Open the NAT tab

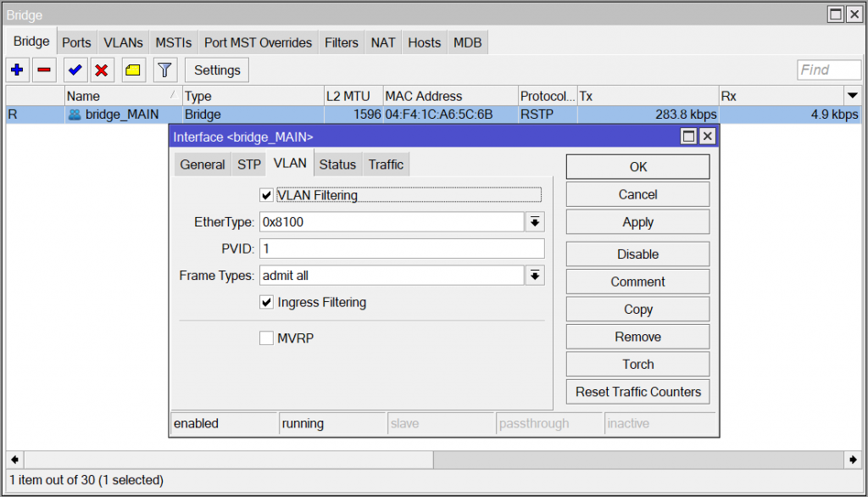[x=383, y=42]
